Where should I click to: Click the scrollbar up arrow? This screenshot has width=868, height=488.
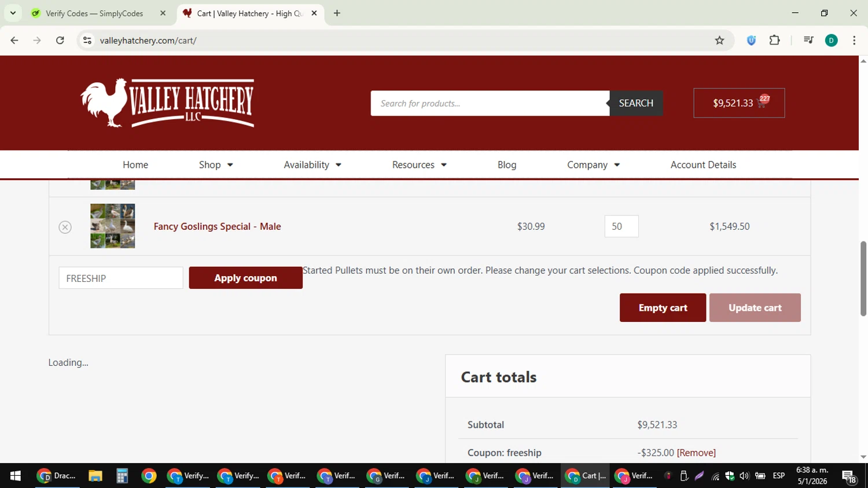[863, 61]
